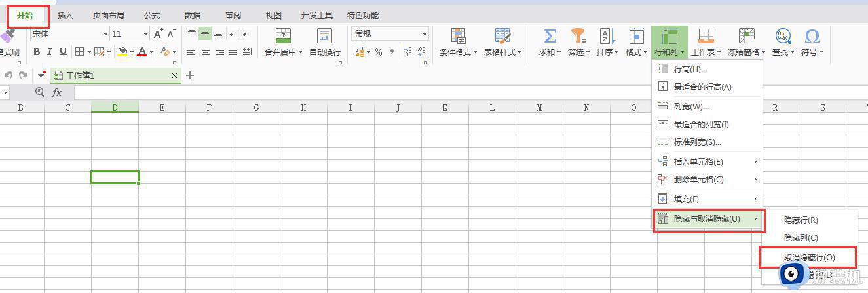868x293 pixels.
Task: Click the decrease indent icon
Action: click(x=234, y=33)
